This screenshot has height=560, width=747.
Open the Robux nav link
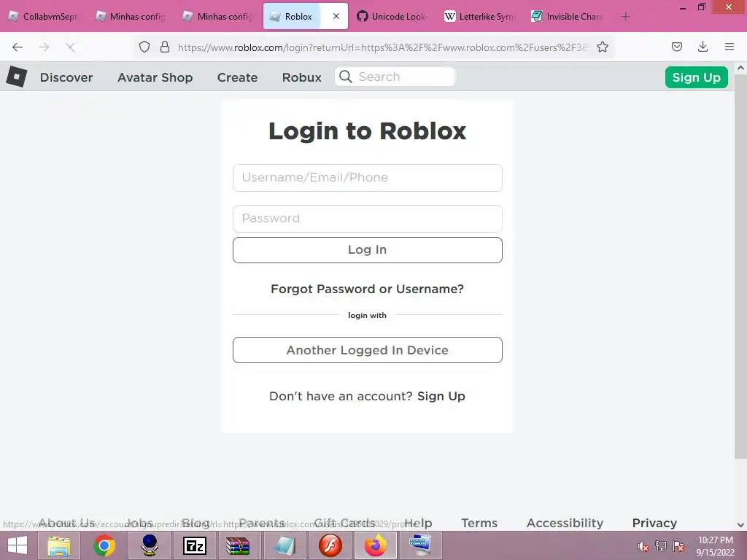pos(301,77)
